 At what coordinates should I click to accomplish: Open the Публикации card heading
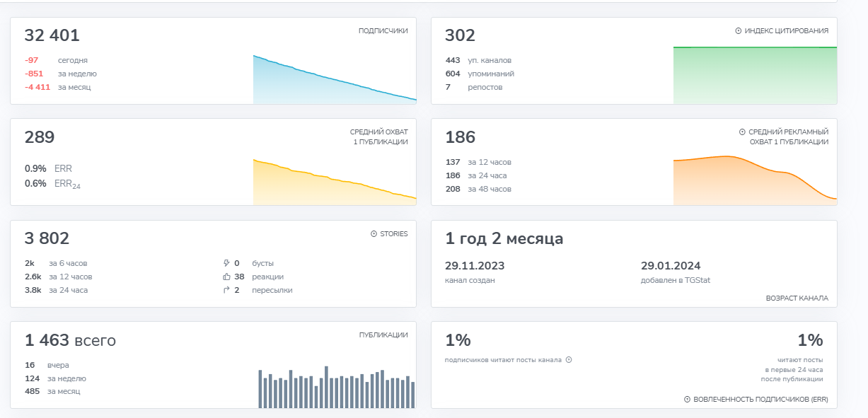(383, 335)
